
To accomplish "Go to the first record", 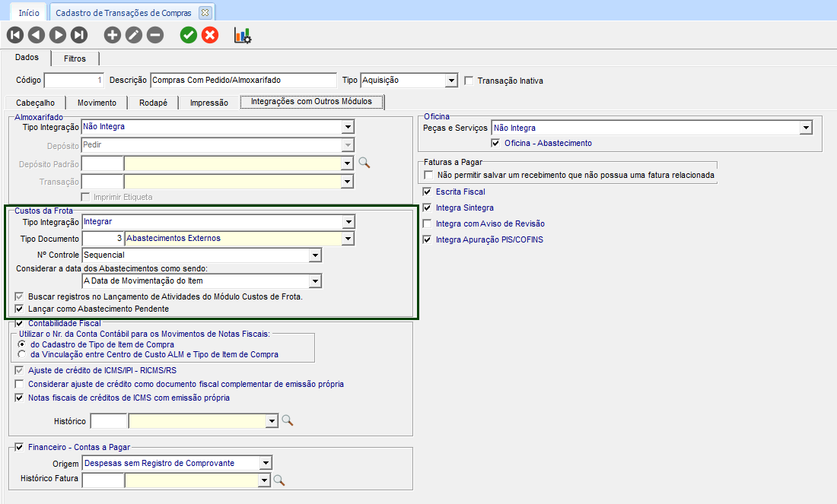I will pos(14,35).
